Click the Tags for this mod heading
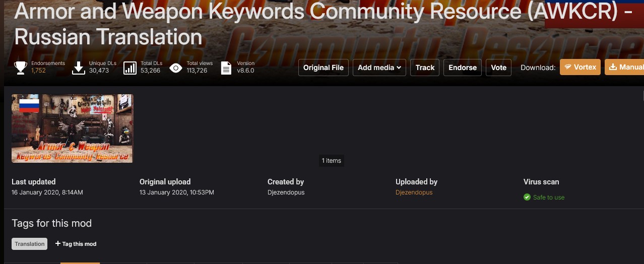The image size is (644, 264). (x=52, y=223)
